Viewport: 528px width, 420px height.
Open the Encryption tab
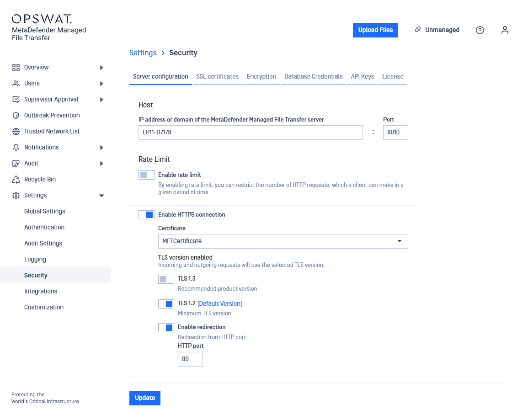261,77
